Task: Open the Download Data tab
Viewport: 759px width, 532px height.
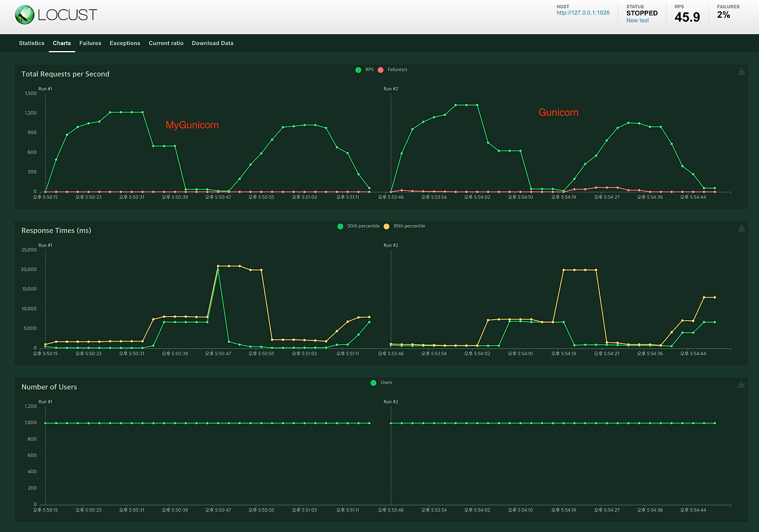Action: (x=212, y=43)
